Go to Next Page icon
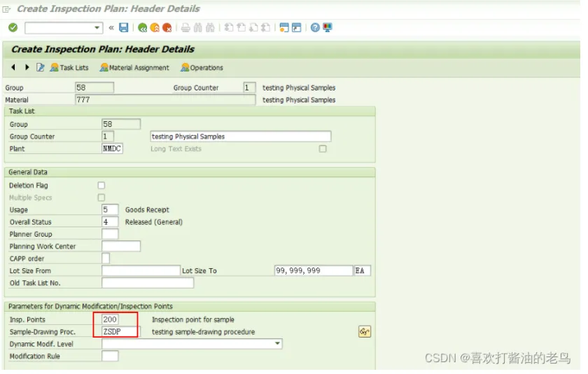The width and height of the screenshot is (588, 374). coord(253,28)
